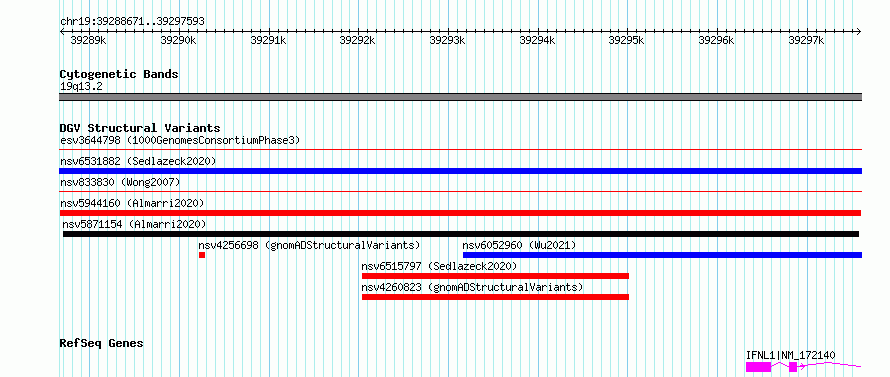
Task: Click the 39293k ruler position
Action: [x=447, y=40]
